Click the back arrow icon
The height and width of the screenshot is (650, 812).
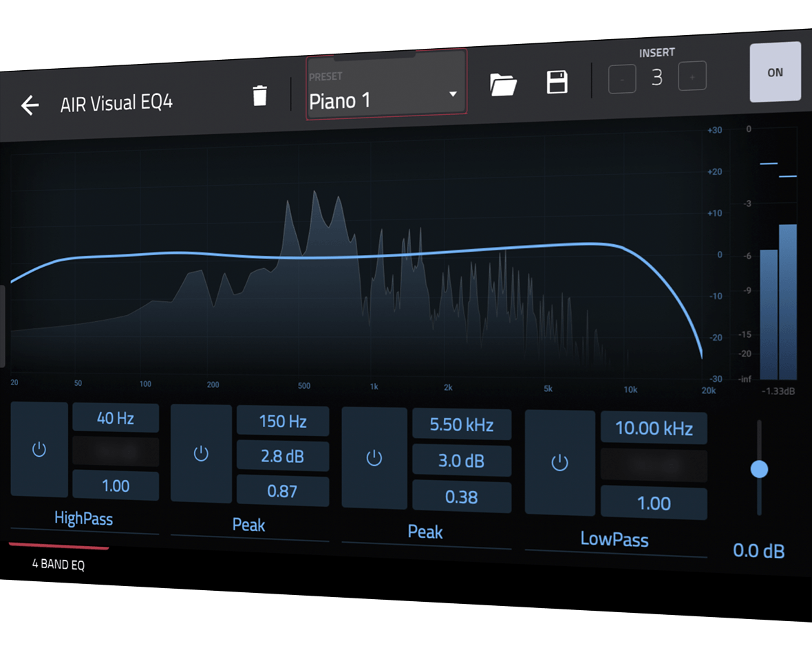point(30,105)
